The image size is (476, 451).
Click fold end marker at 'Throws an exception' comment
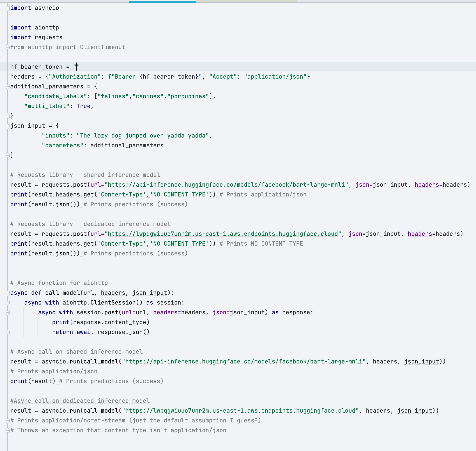(x=7, y=430)
